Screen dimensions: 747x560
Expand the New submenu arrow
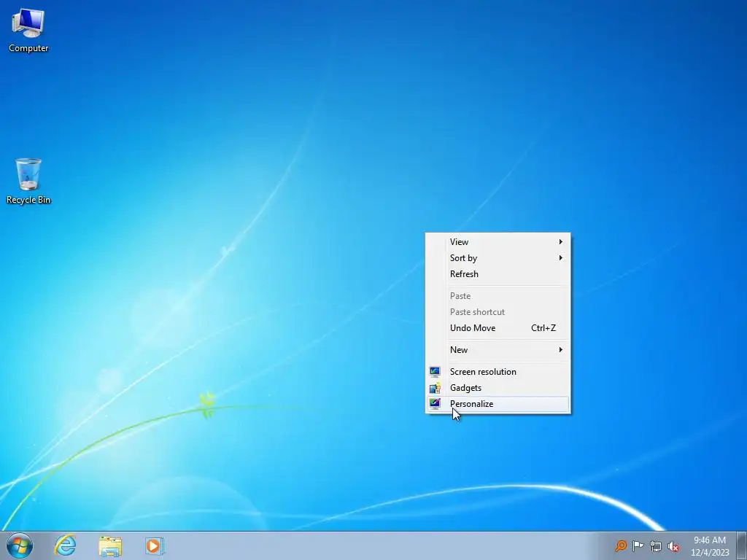point(561,350)
